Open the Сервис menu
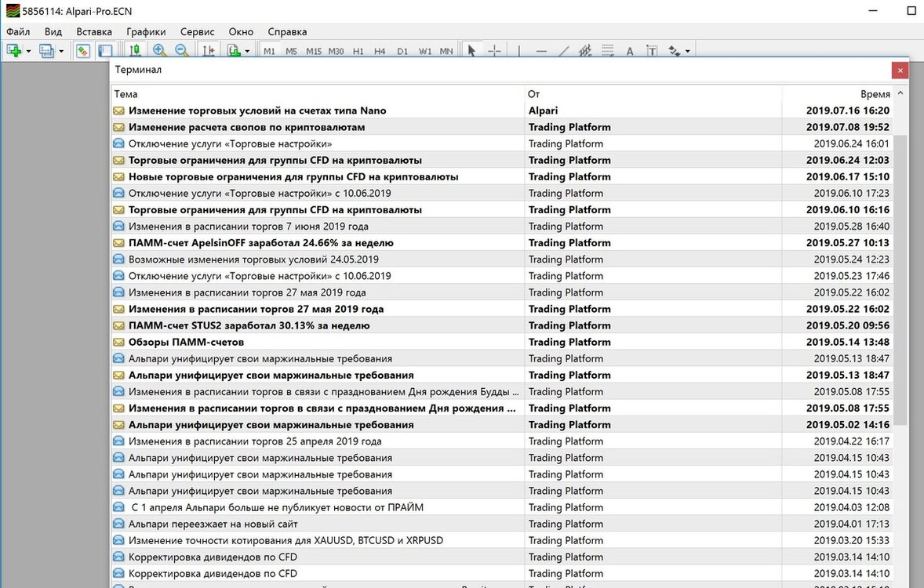Screen dimensions: 924x588 [198, 32]
